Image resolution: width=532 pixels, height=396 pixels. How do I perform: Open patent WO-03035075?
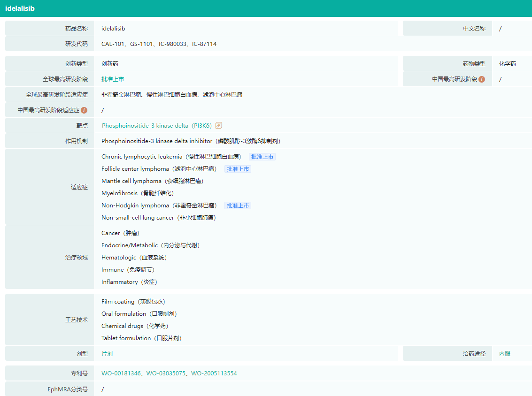click(x=166, y=373)
